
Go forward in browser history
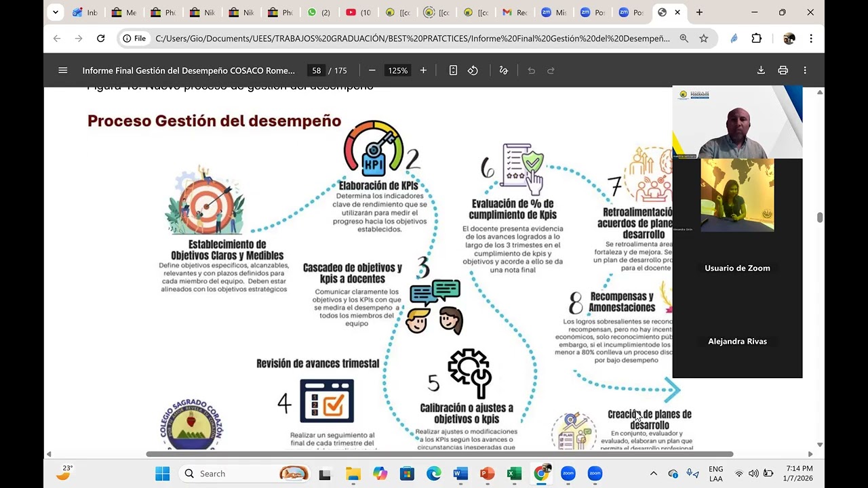79,39
